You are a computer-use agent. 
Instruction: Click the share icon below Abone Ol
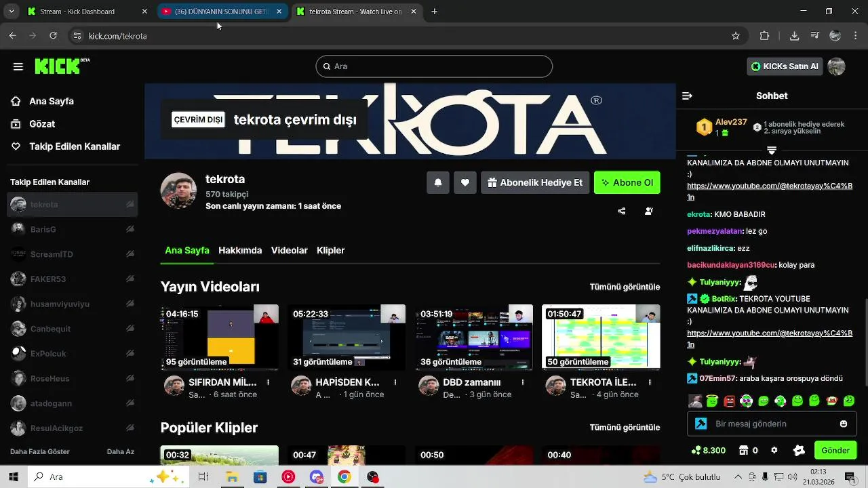[622, 211]
